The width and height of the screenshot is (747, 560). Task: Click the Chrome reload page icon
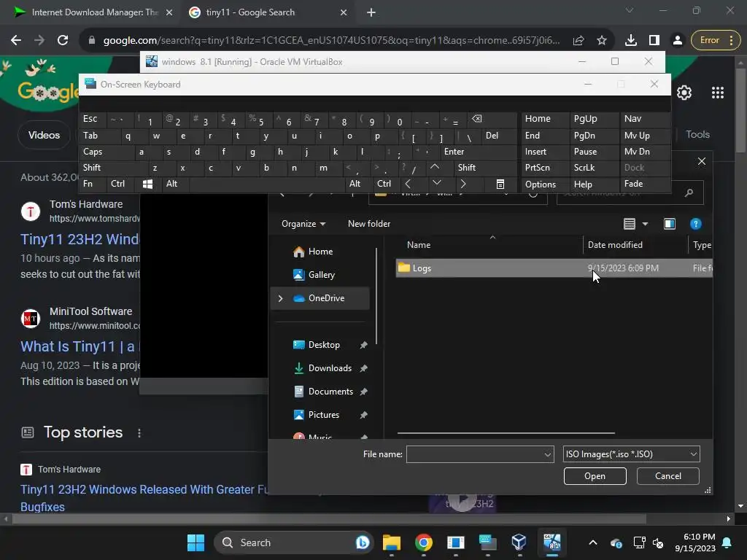[63, 41]
